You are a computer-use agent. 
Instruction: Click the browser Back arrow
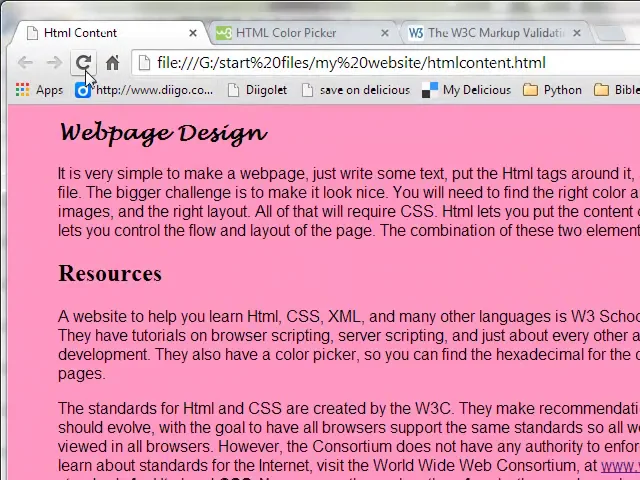coord(25,62)
